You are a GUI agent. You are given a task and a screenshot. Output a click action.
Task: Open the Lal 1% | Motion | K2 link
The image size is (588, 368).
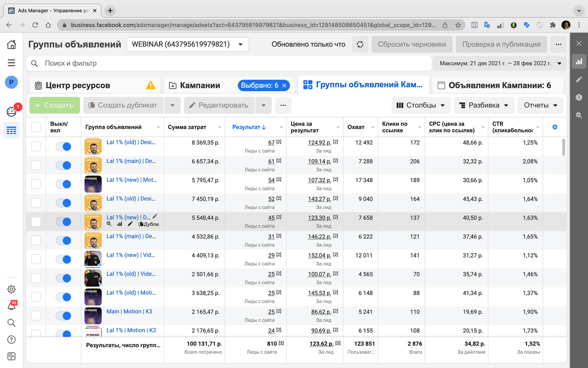131,330
